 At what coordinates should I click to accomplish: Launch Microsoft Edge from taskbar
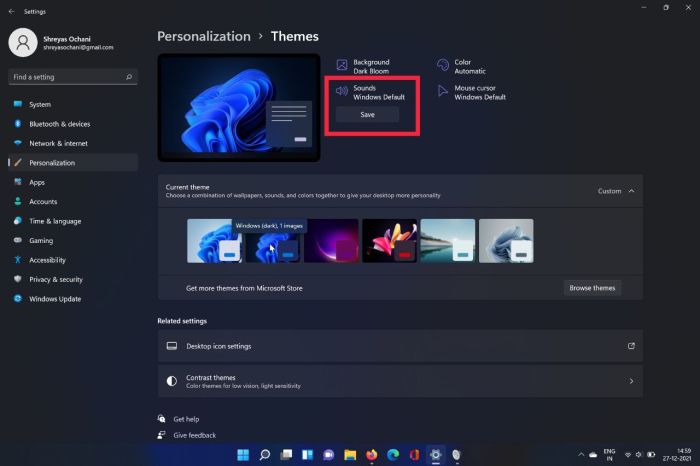pos(393,455)
